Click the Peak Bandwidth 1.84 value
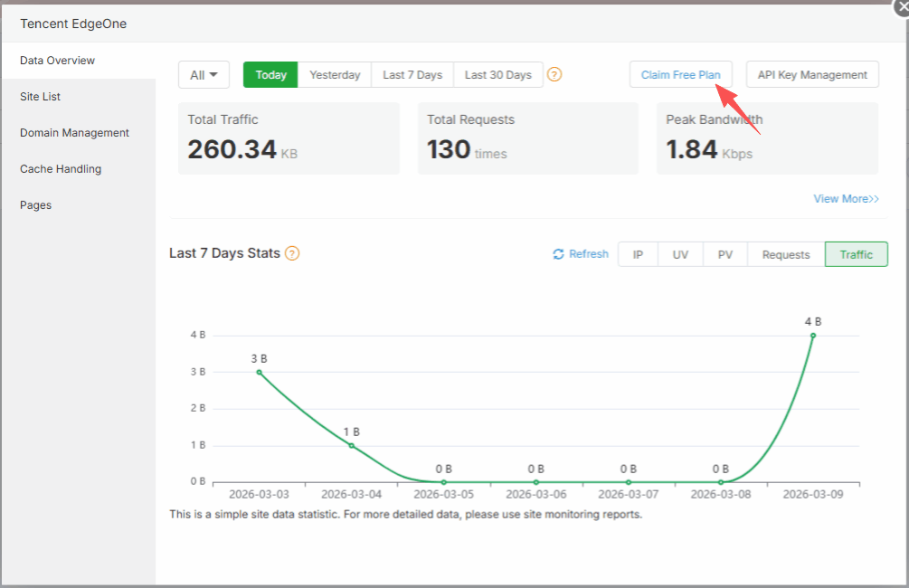 (x=692, y=149)
